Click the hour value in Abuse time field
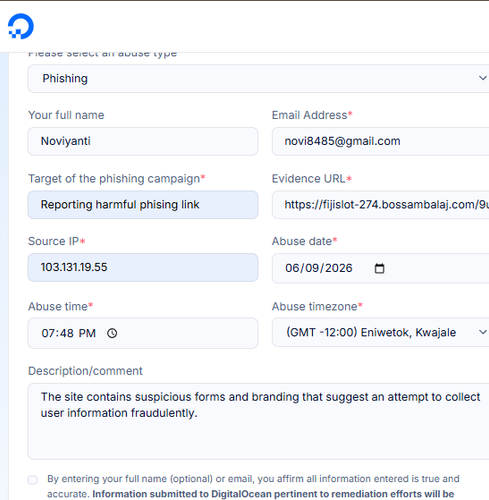The image size is (489, 500). 47,333
